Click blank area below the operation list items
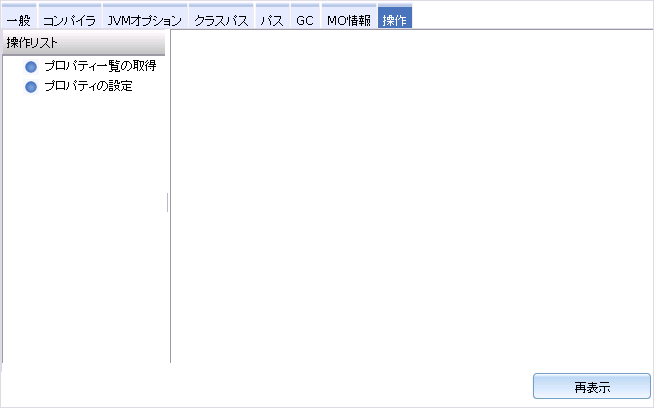 click(x=85, y=230)
